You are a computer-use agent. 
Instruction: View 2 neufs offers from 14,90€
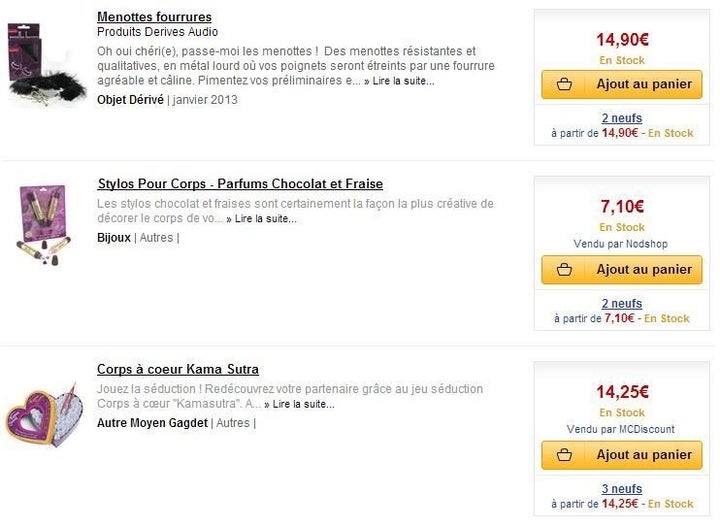click(x=622, y=118)
